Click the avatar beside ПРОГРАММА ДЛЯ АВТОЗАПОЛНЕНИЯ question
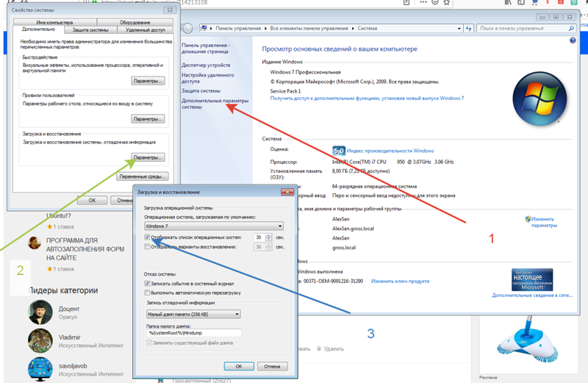This screenshot has width=588, height=383. click(x=35, y=243)
